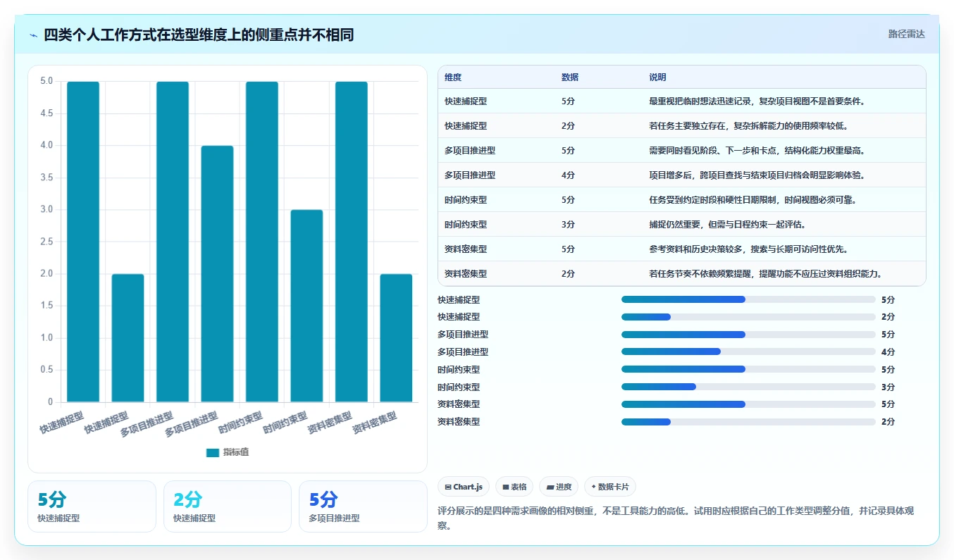Click the 4分 score cell in the table

[x=598, y=175]
